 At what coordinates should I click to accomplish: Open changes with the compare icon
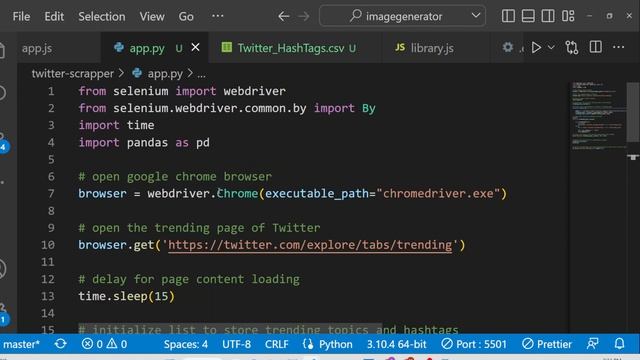(x=571, y=48)
